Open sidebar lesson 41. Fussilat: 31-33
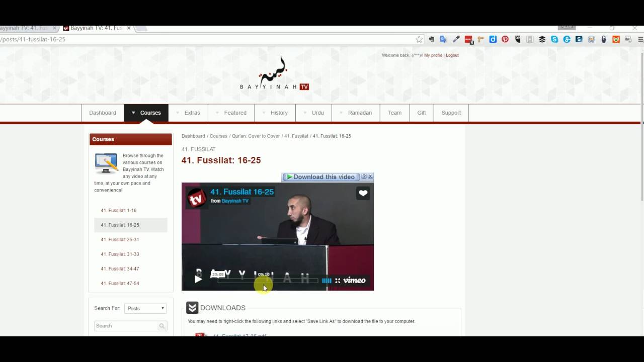The height and width of the screenshot is (362, 644). (120, 254)
